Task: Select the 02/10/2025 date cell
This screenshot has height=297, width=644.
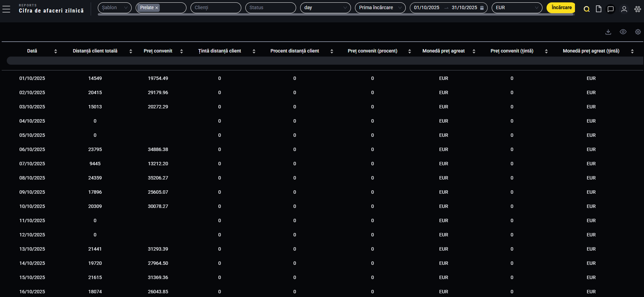Action: coord(32,92)
